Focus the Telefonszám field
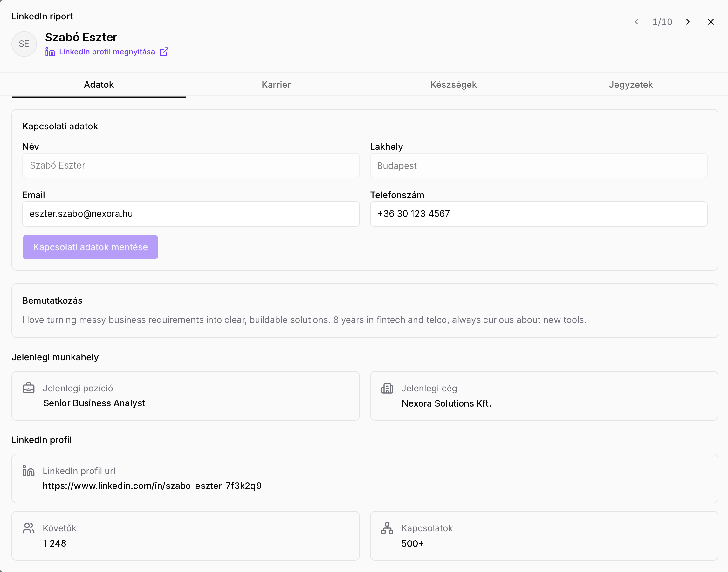This screenshot has width=728, height=572. coord(539,214)
